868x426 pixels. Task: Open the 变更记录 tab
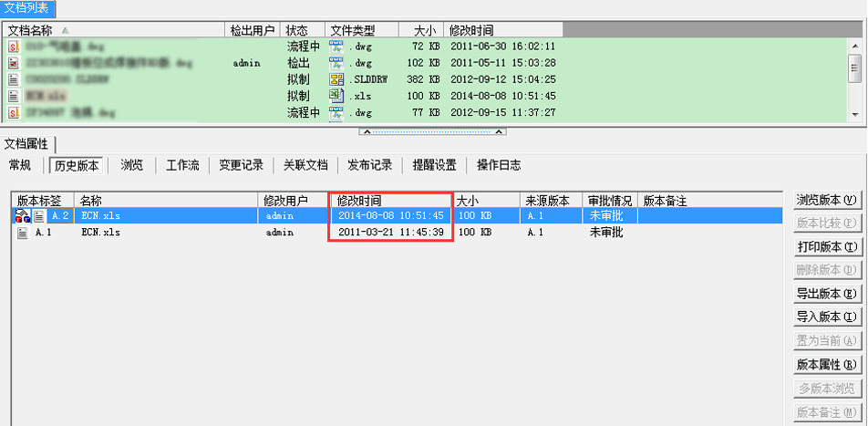pos(241,165)
